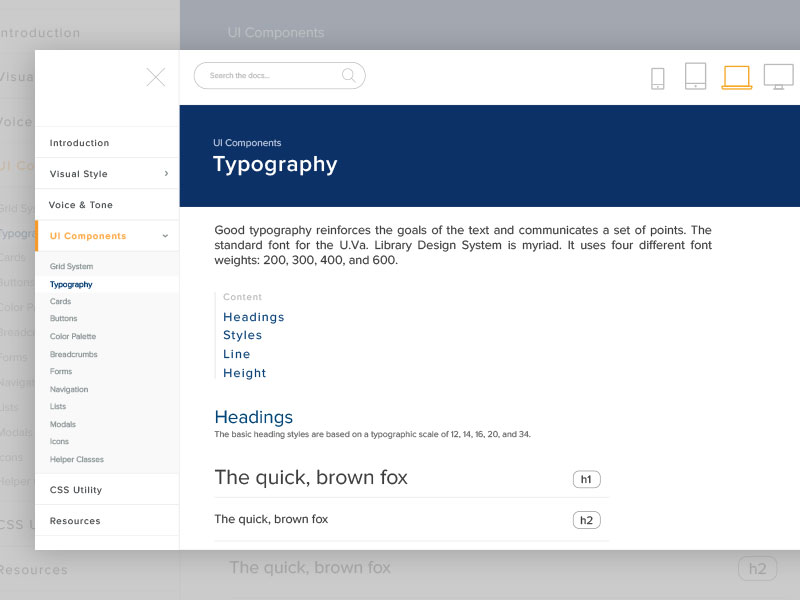
Task: Select the laptop preview icon
Action: pos(737,78)
